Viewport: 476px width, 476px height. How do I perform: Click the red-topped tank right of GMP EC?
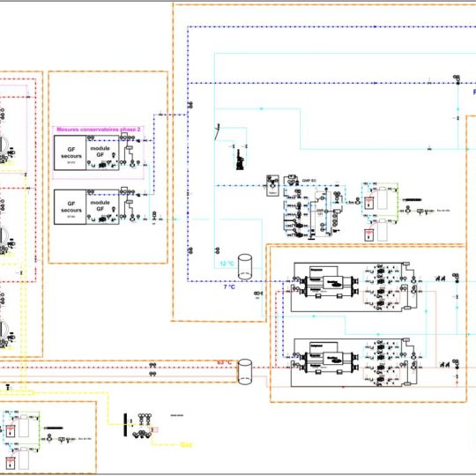[368, 203]
